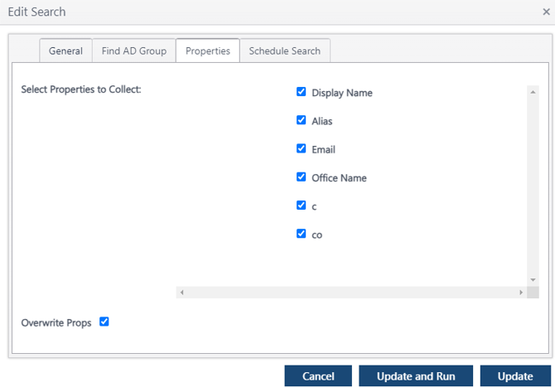Screen dimensions: 555x392
Task: Uncheck the Display Name checkbox
Action: (302, 92)
